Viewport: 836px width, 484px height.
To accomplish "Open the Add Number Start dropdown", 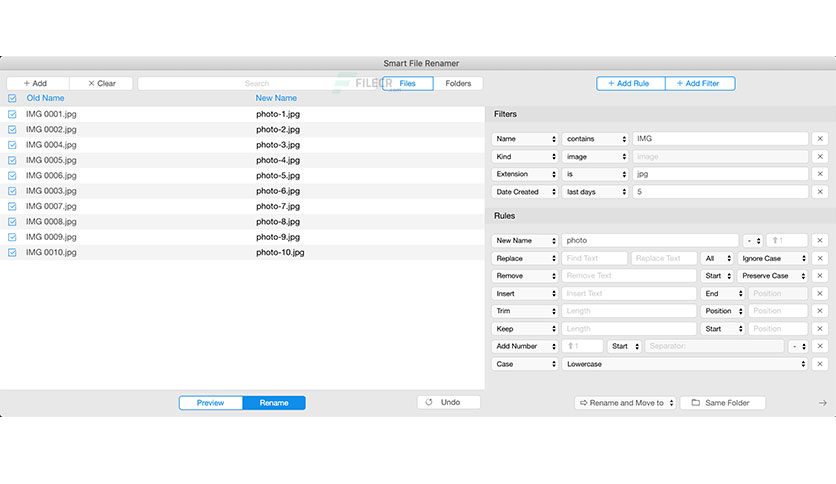I will coord(624,346).
